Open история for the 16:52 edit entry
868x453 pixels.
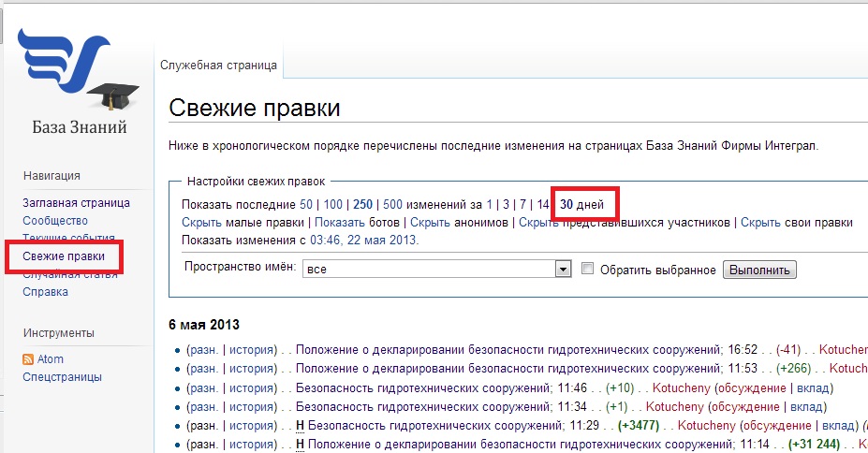tap(251, 350)
